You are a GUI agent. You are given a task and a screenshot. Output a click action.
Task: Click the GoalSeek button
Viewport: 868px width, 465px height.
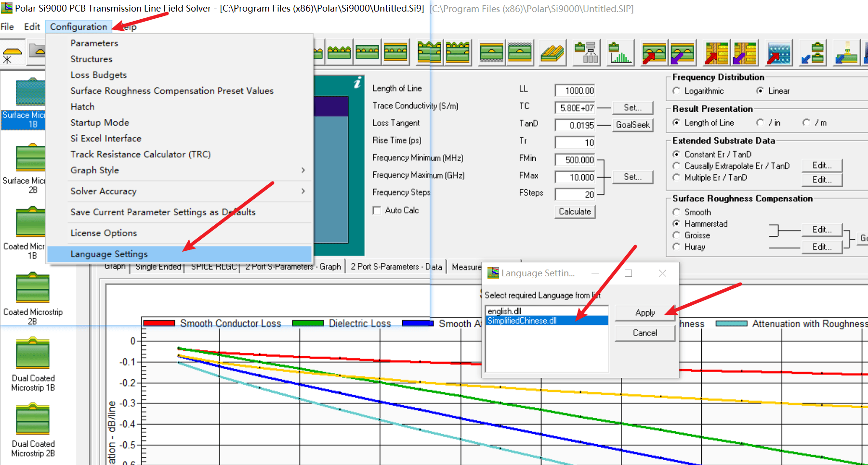632,125
